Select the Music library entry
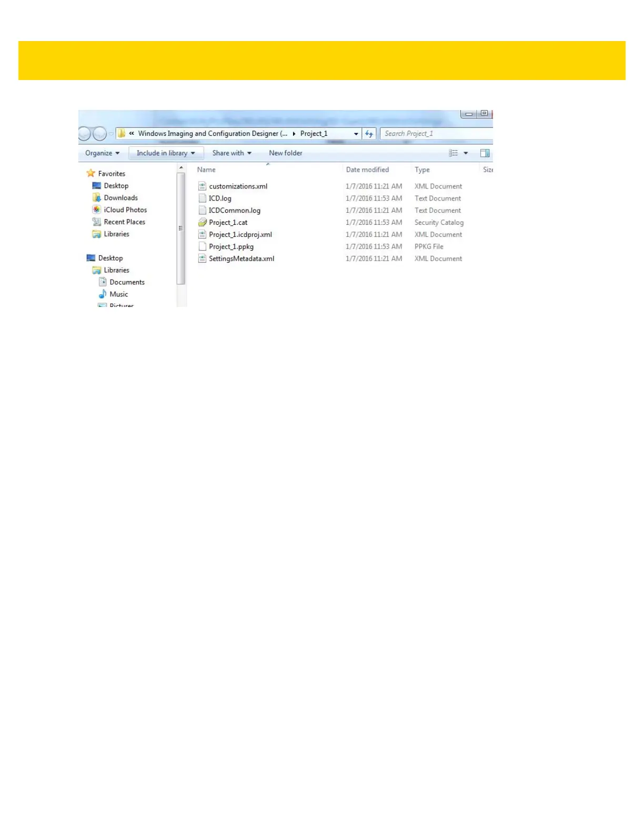 coord(119,294)
